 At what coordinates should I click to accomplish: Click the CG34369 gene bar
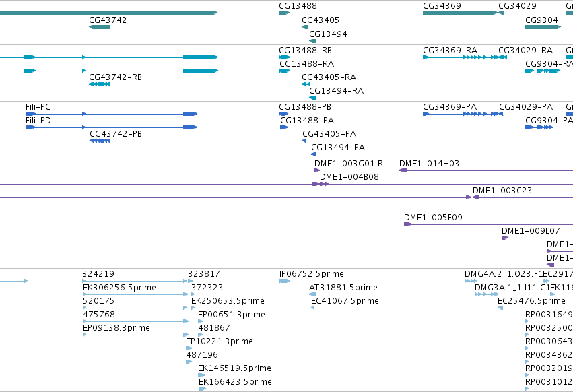pos(460,13)
